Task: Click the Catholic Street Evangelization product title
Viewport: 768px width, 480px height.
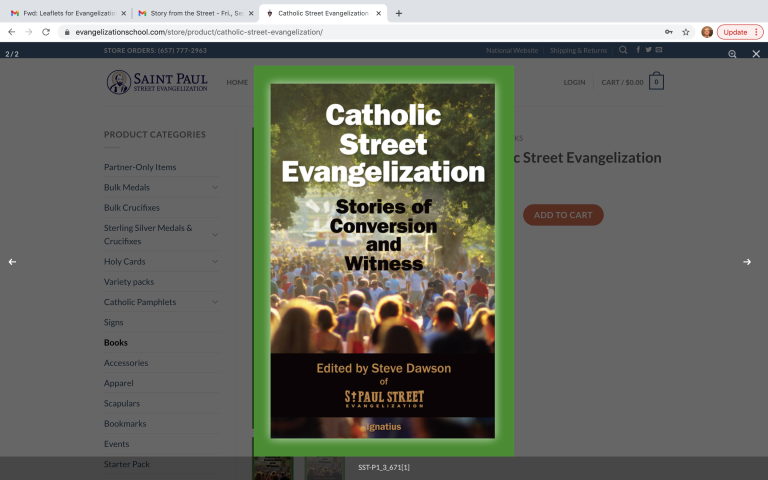Action: point(588,158)
